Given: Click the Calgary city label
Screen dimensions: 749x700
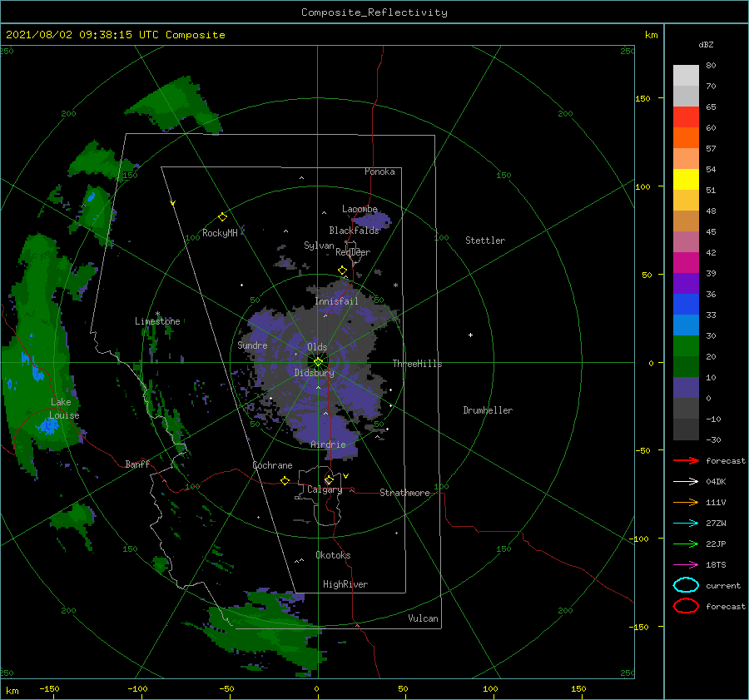Looking at the screenshot, I should (x=325, y=489).
